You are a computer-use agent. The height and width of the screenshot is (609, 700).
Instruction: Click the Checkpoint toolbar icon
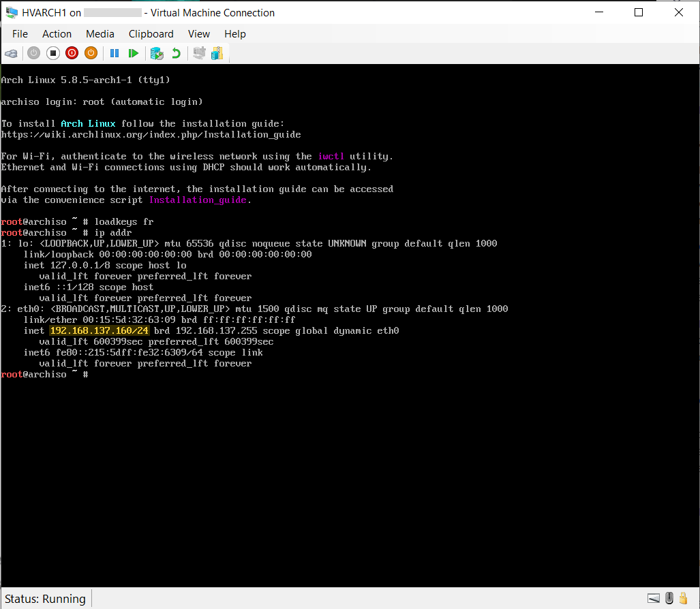coord(157,54)
